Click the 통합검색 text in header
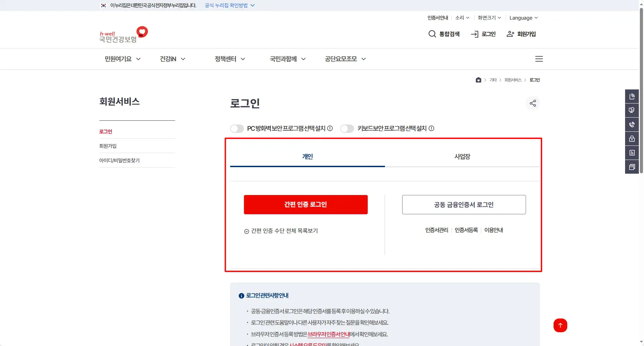 tap(449, 34)
